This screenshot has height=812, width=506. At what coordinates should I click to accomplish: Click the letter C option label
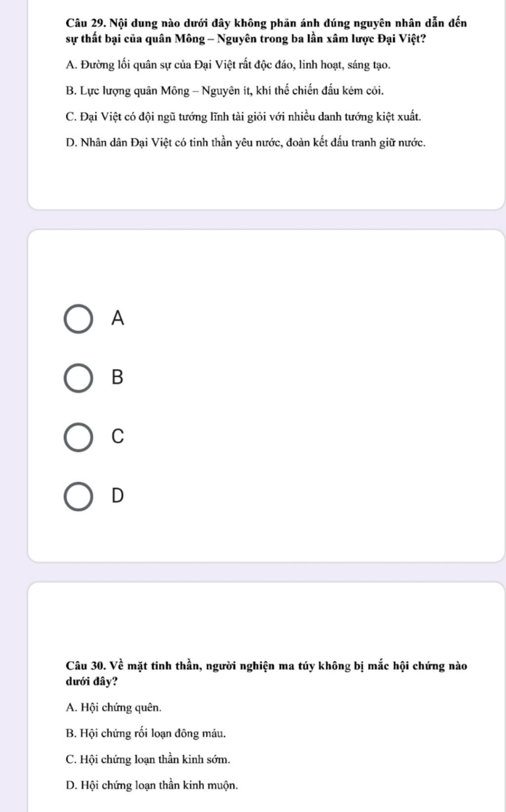tap(118, 436)
